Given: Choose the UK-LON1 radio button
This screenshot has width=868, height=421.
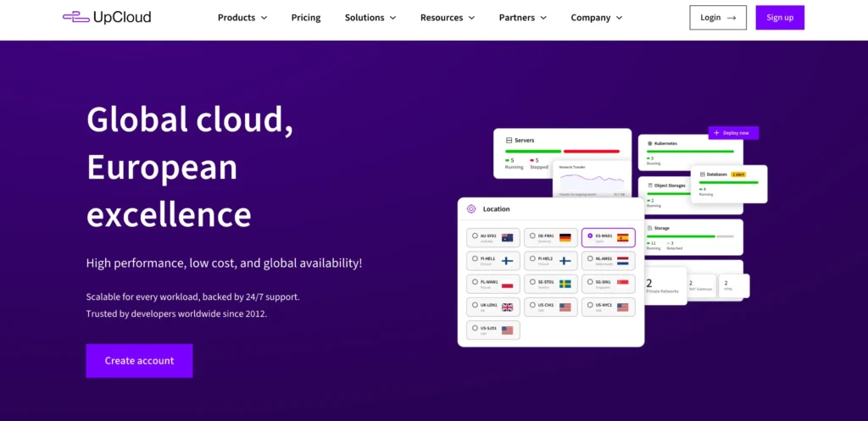Looking at the screenshot, I should 475,306.
